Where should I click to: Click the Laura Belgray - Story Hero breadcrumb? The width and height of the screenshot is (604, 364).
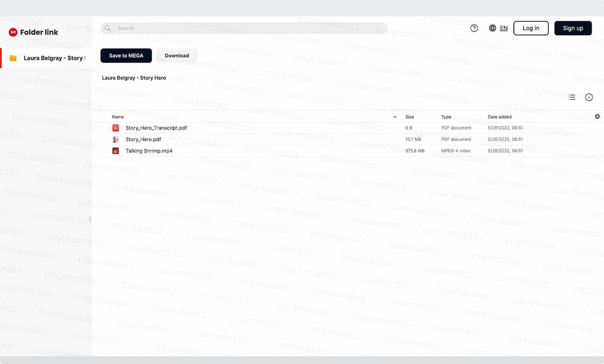tap(134, 78)
